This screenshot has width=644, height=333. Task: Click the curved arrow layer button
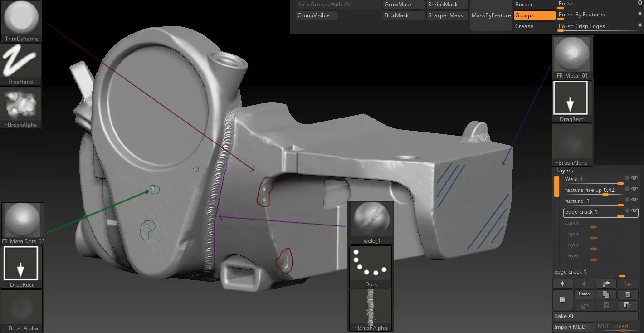pos(606,284)
